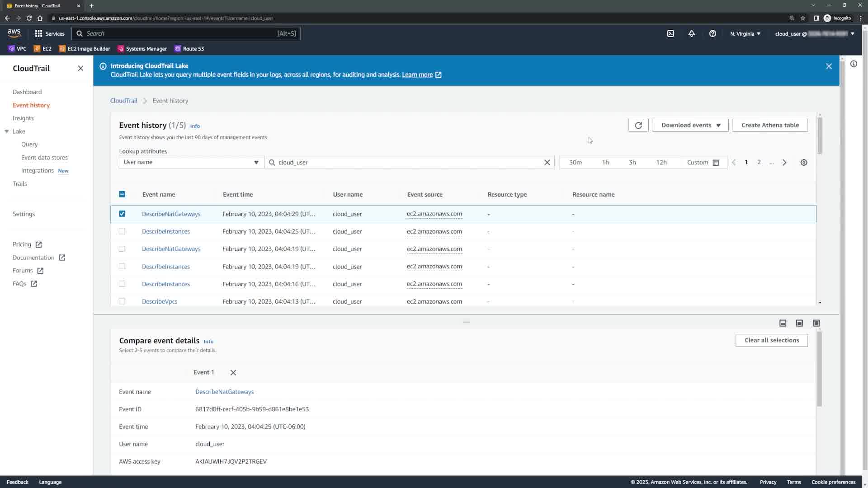Clear the cloud_user search filter
The width and height of the screenshot is (868, 488).
point(547,162)
